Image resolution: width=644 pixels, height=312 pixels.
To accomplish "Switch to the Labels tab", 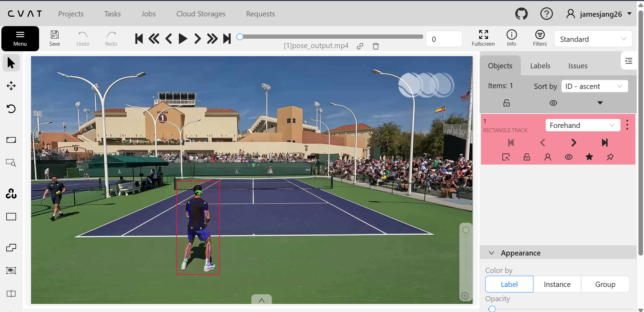I will pyautogui.click(x=540, y=66).
